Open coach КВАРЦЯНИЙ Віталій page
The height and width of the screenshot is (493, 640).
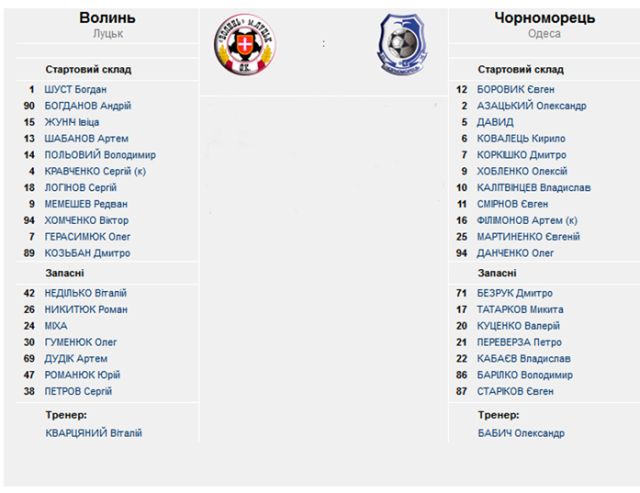click(x=94, y=433)
